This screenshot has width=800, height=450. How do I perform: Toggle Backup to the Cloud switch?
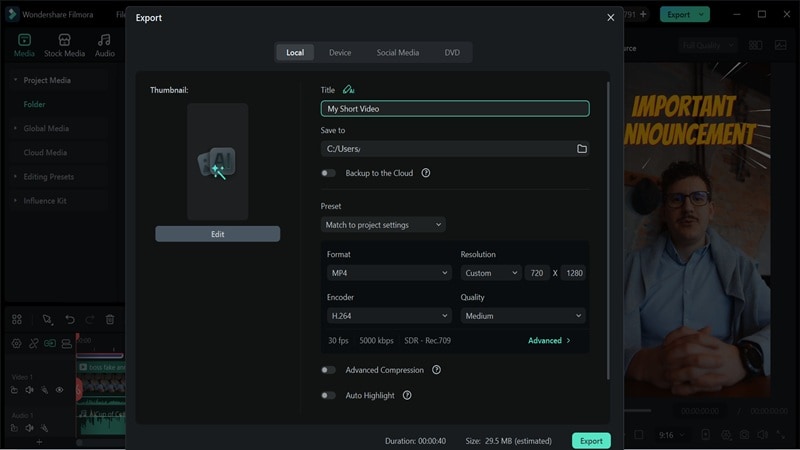[x=328, y=173]
